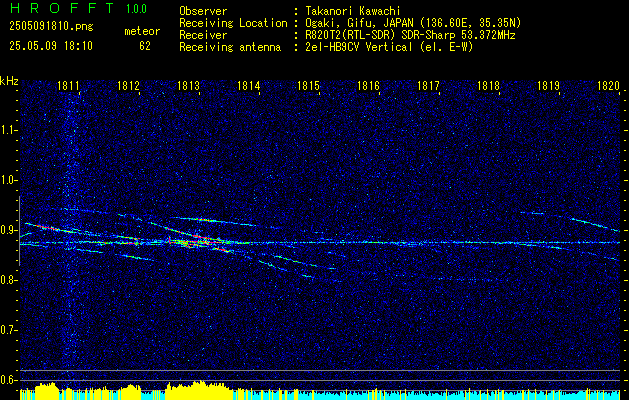Click time marker 1816
This screenshot has height=400, width=629.
point(368,86)
